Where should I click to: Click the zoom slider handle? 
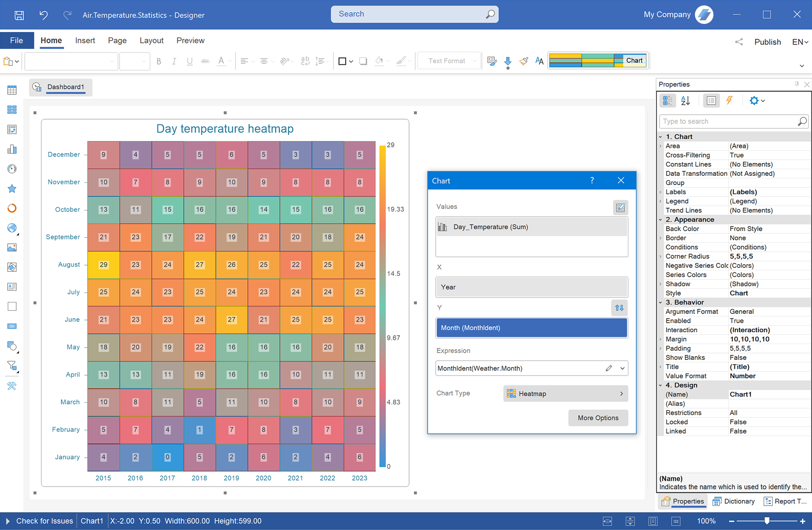coord(767,521)
